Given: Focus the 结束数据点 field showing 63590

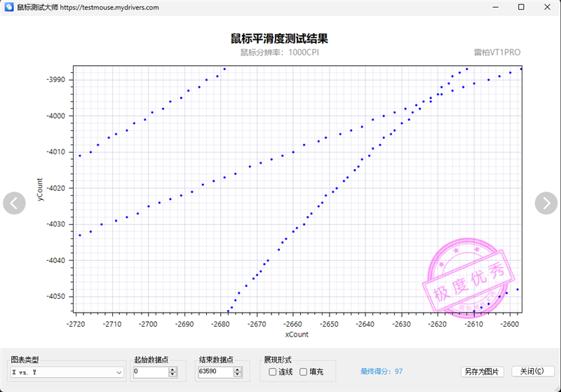Looking at the screenshot, I should click(x=216, y=372).
